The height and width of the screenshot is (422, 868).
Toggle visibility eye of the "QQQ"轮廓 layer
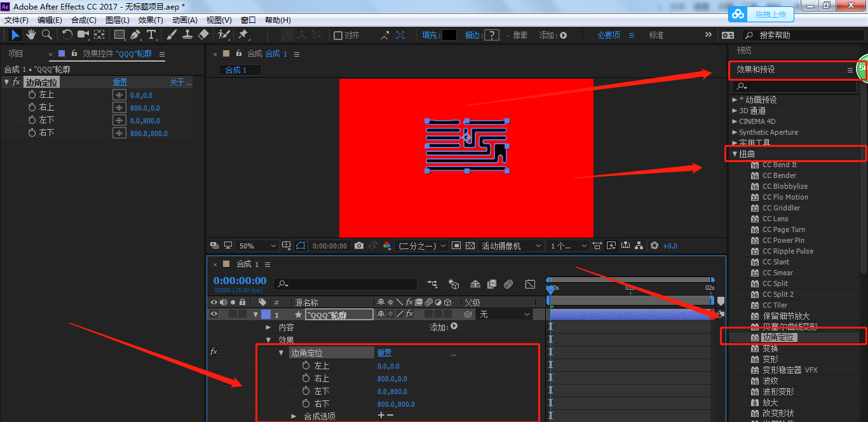(x=214, y=314)
